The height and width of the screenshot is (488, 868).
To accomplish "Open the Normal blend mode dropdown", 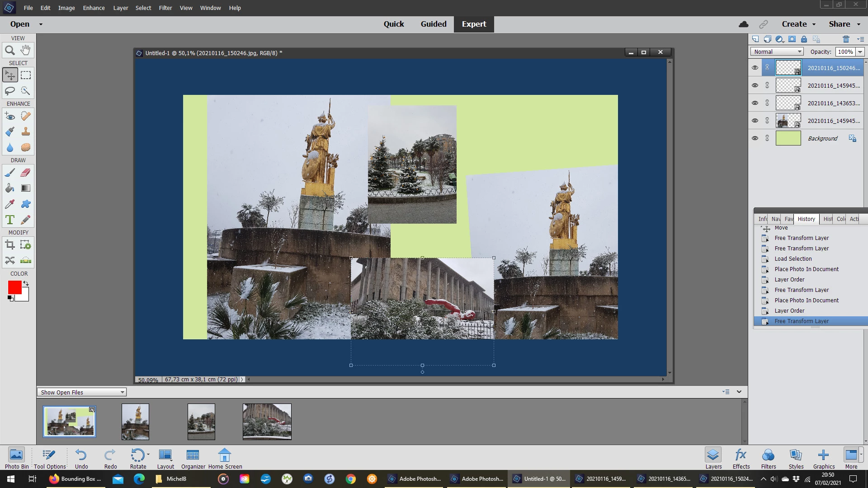I will (x=777, y=52).
